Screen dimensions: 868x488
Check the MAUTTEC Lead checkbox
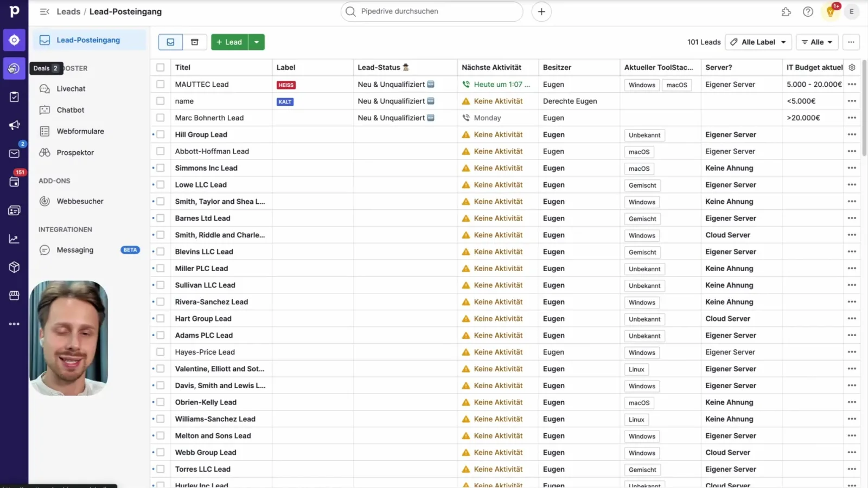160,84
